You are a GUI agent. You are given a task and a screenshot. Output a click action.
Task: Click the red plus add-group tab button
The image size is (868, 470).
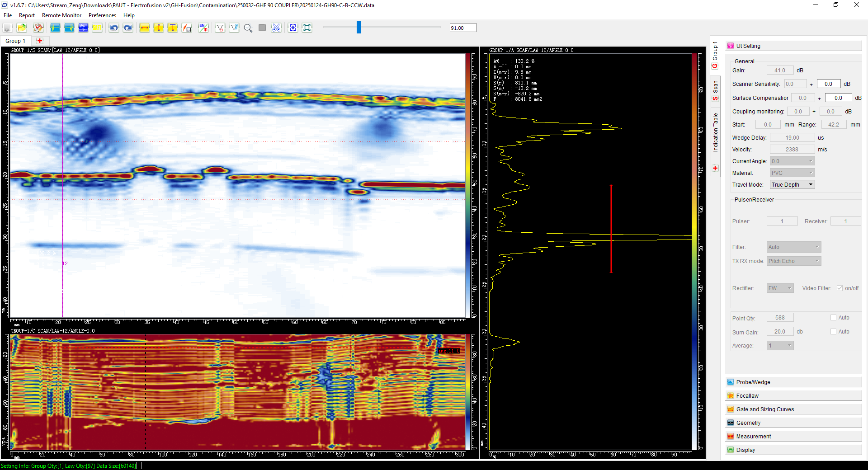40,41
